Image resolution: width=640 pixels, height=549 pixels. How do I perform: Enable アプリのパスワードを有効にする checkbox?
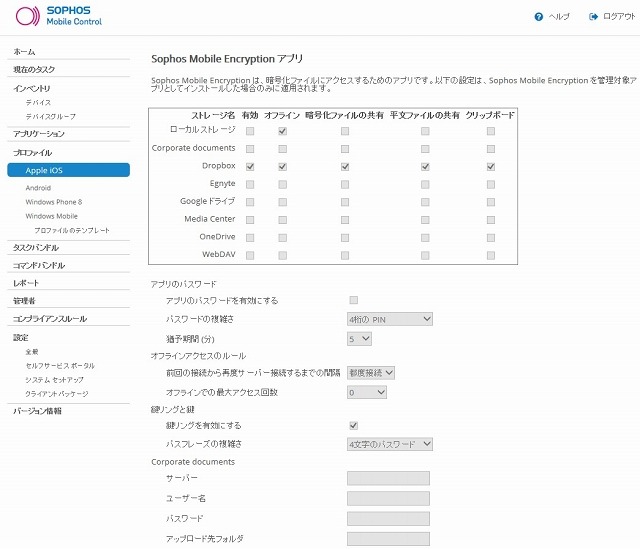tap(354, 300)
